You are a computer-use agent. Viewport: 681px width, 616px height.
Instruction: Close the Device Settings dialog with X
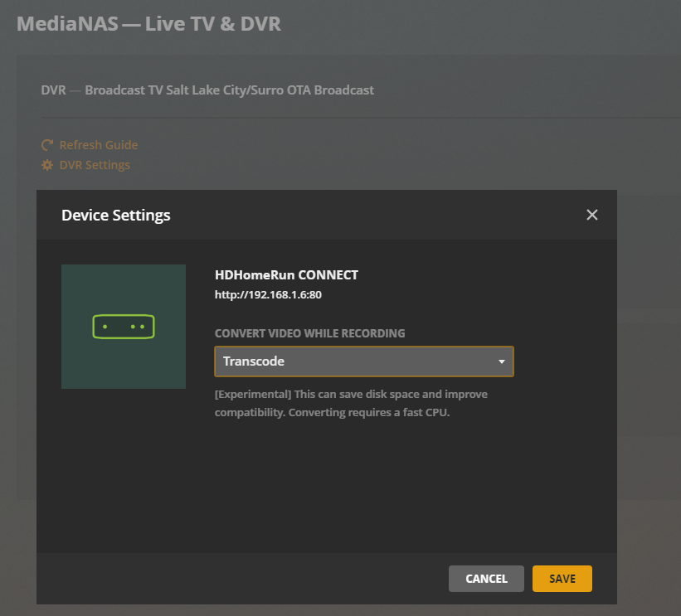(592, 215)
